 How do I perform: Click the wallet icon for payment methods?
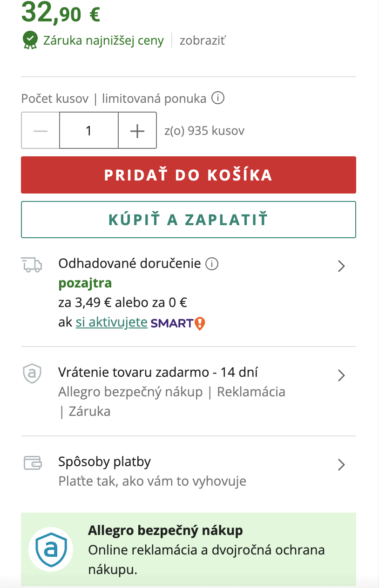pyautogui.click(x=32, y=463)
